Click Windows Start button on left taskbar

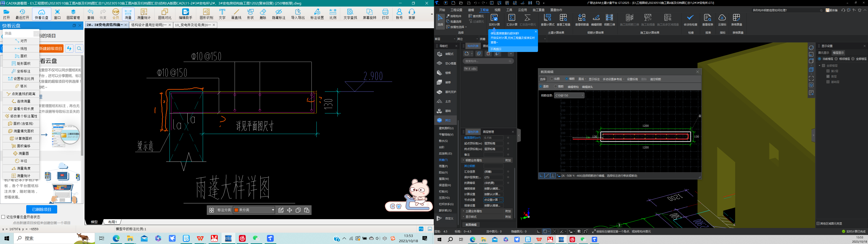tap(7, 238)
